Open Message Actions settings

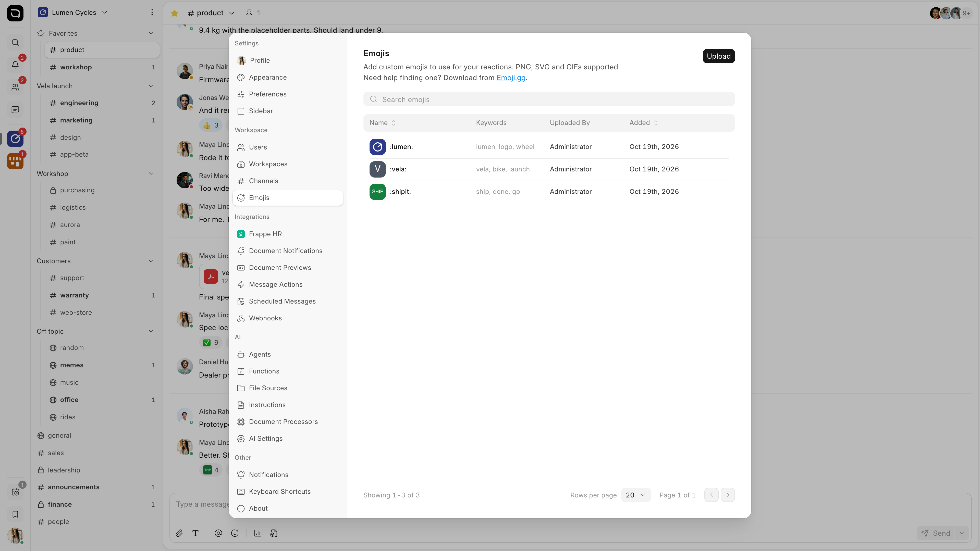[288, 284]
